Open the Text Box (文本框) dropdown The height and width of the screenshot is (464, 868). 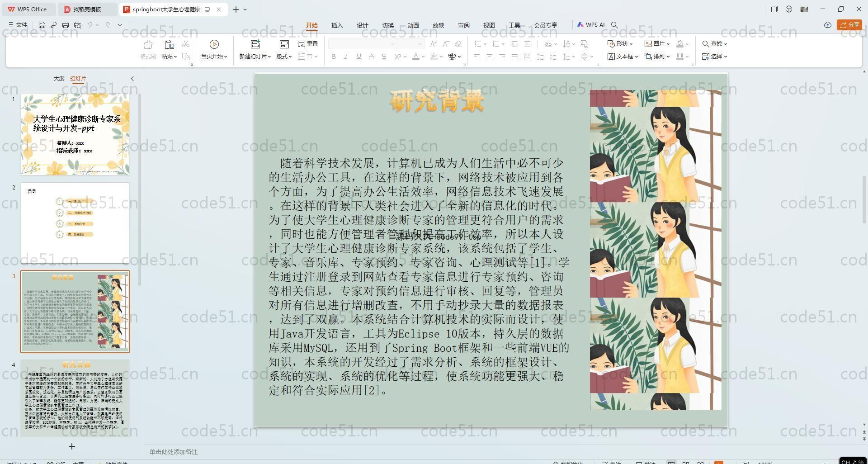click(x=623, y=57)
